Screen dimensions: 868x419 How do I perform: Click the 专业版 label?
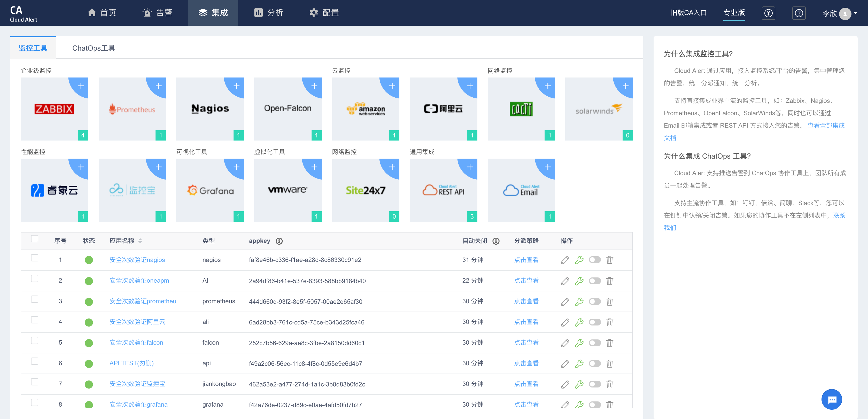tap(734, 12)
